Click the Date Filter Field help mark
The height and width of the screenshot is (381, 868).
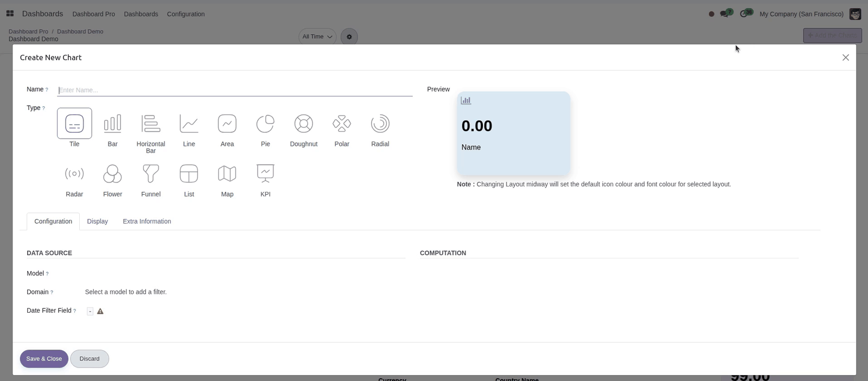pos(74,311)
